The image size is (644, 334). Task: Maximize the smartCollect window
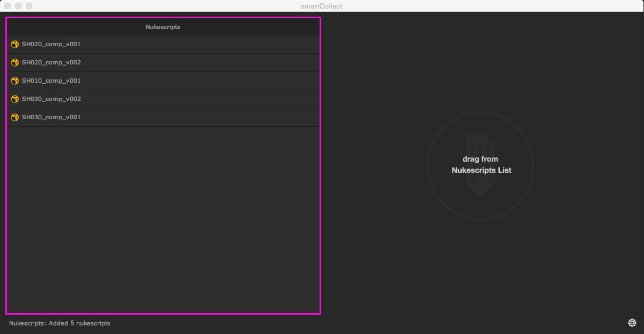[x=29, y=6]
